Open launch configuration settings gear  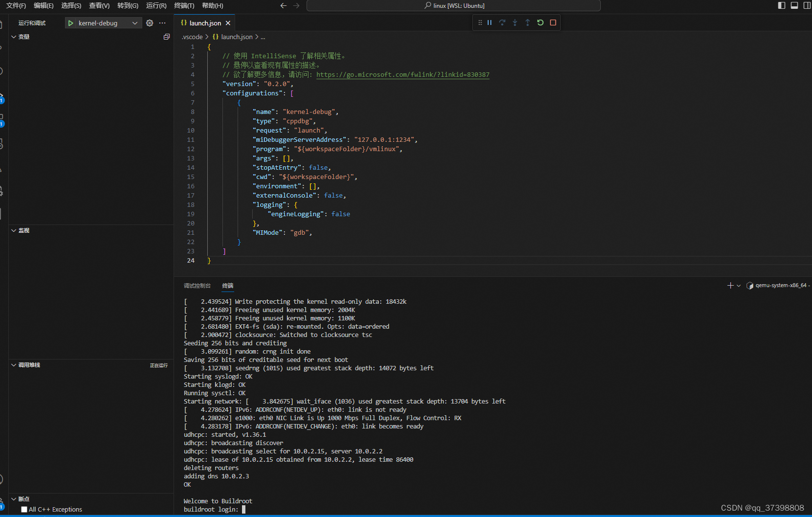click(150, 22)
